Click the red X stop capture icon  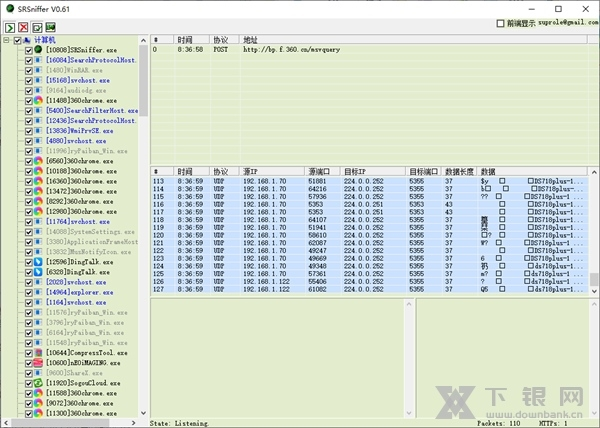[22, 28]
